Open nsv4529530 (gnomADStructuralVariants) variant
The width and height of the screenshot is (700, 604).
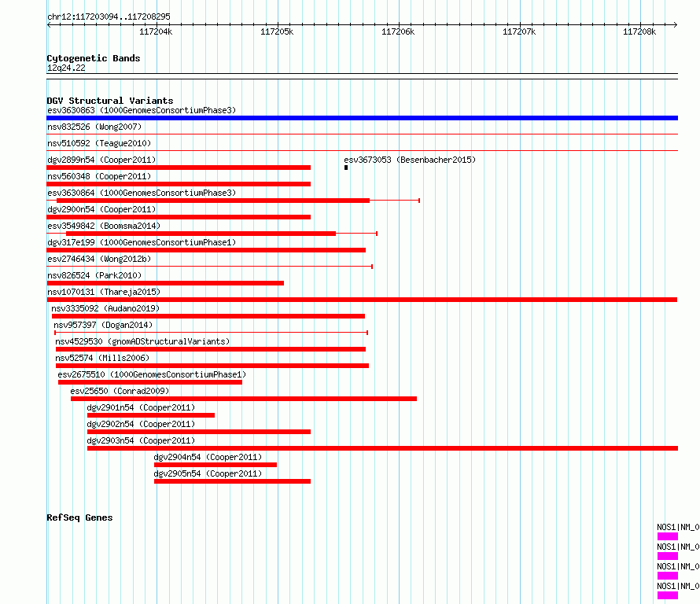(x=142, y=341)
